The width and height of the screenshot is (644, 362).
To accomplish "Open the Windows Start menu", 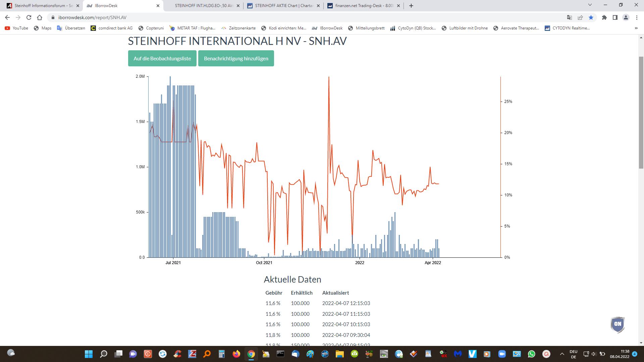I will tap(89, 354).
